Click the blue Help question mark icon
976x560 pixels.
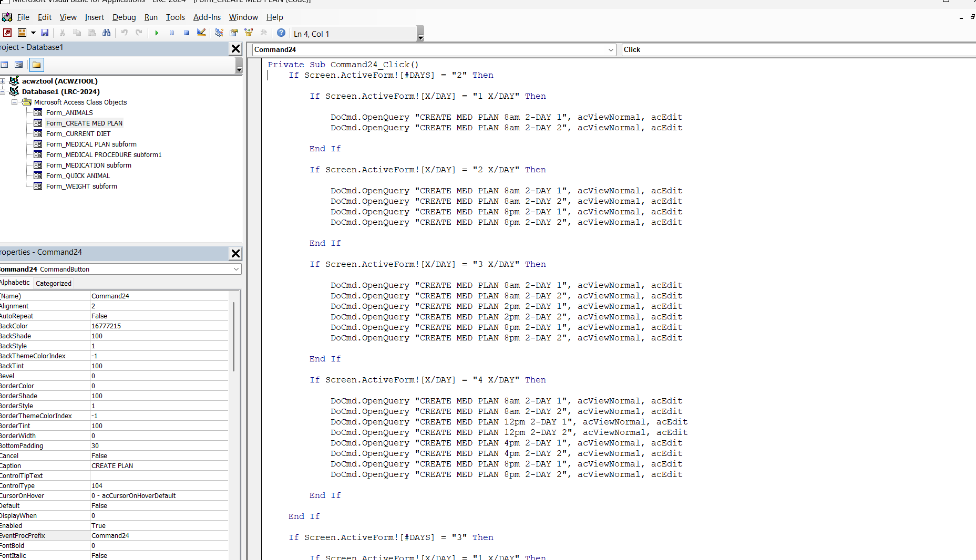[281, 33]
